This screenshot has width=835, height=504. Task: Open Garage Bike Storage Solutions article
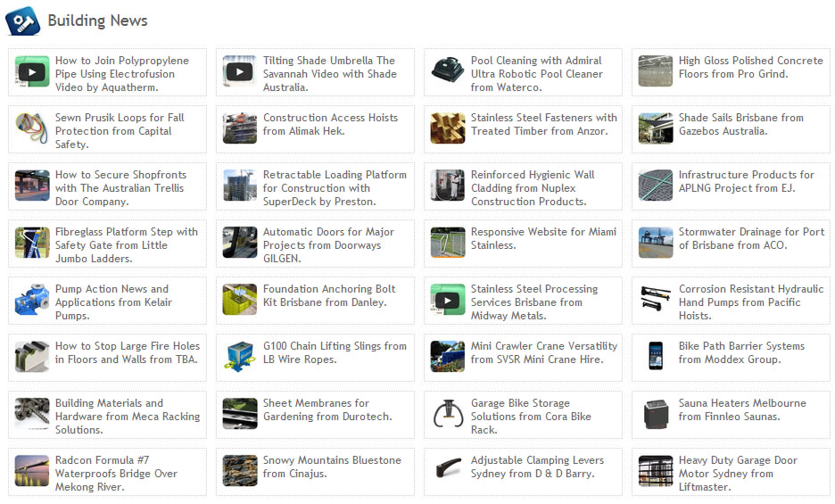[x=531, y=416]
